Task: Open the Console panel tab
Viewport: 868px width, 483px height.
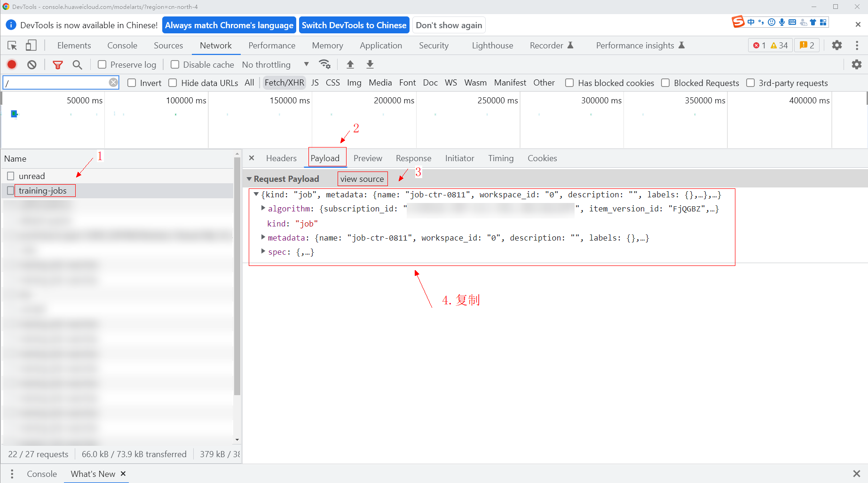Action: tap(122, 46)
